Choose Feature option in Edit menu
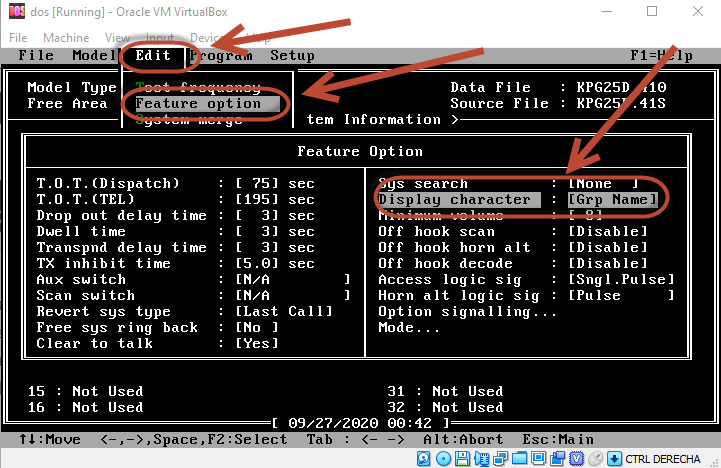Image resolution: width=721 pixels, height=468 pixels. (198, 104)
